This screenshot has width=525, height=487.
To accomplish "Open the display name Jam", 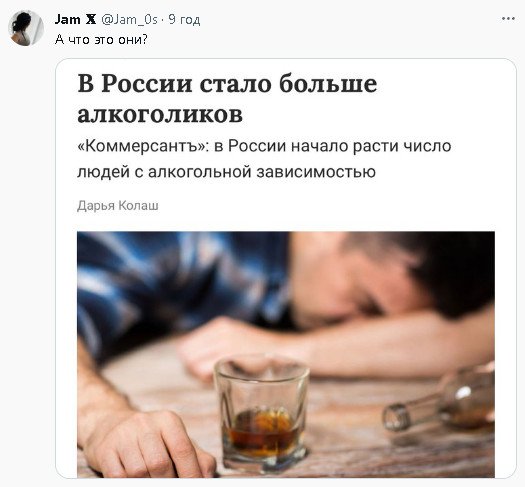I will (x=67, y=19).
